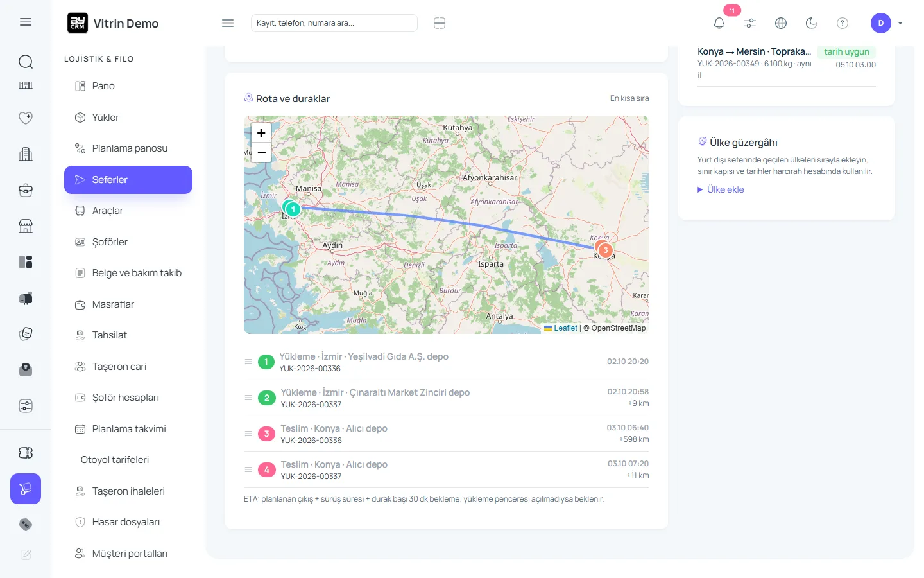Click stop 4 badge for YUK-2026-00337 delivery
Screen dimensions: 924x578
coord(267,470)
